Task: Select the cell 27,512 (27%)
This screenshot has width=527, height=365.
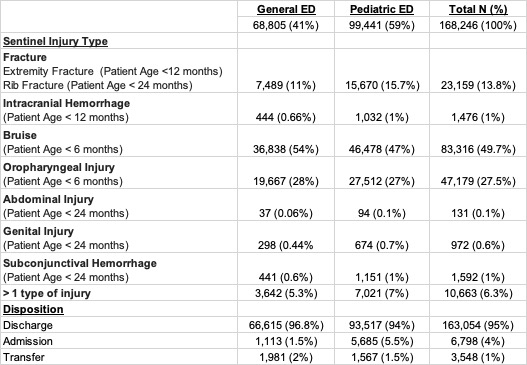Action: click(x=381, y=181)
